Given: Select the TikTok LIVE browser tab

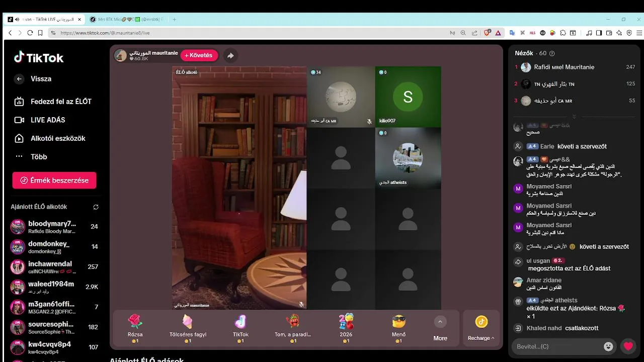Looking at the screenshot, I should tap(44, 20).
